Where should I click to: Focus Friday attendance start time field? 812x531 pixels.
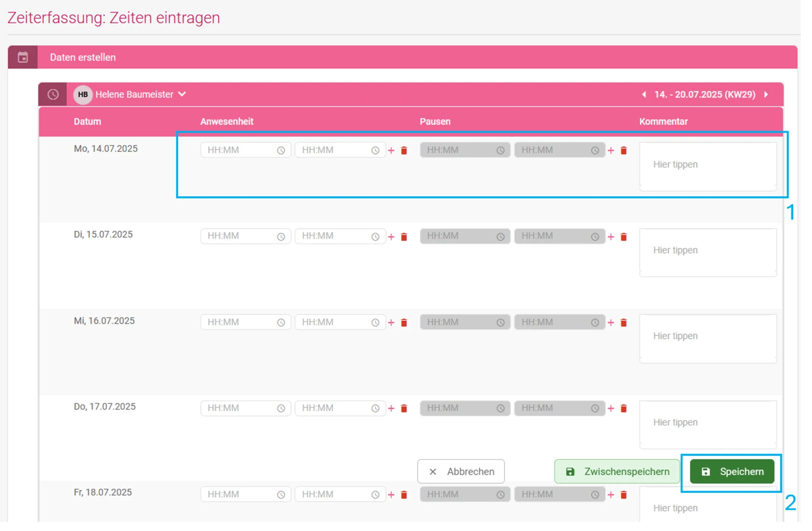click(x=245, y=495)
